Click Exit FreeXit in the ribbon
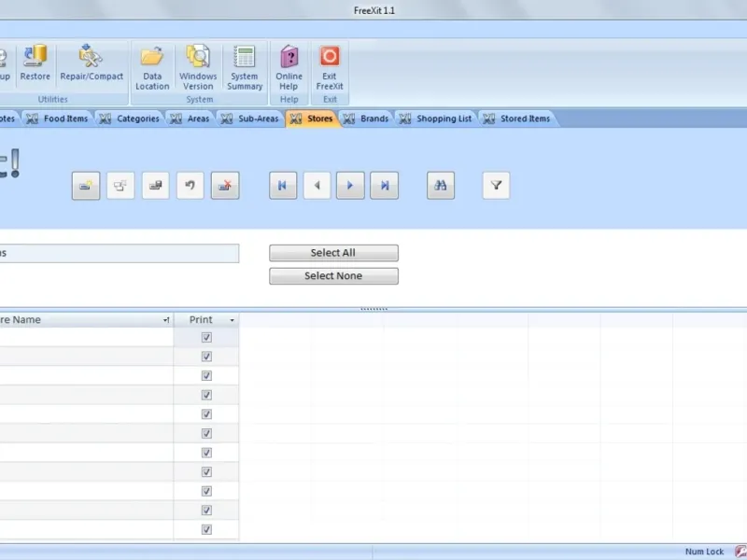 pyautogui.click(x=330, y=67)
